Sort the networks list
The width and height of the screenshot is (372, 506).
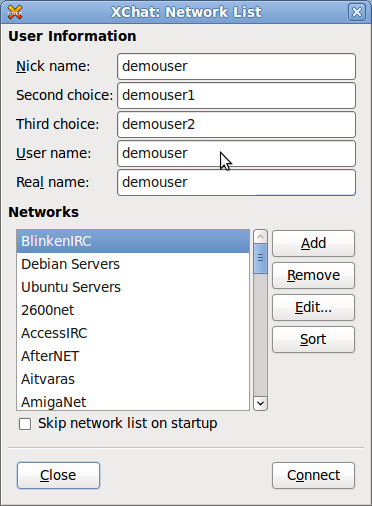tap(313, 339)
